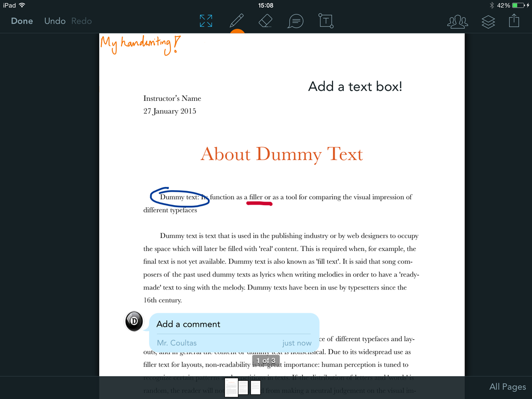Tap the Redo button
The image size is (532, 399).
[82, 21]
